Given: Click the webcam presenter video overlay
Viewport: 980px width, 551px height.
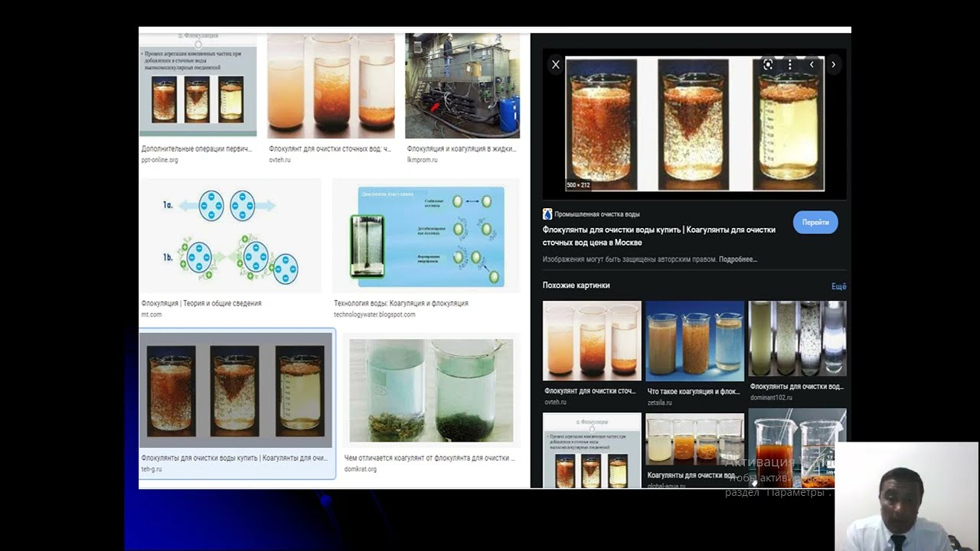Looking at the screenshot, I should (x=906, y=496).
